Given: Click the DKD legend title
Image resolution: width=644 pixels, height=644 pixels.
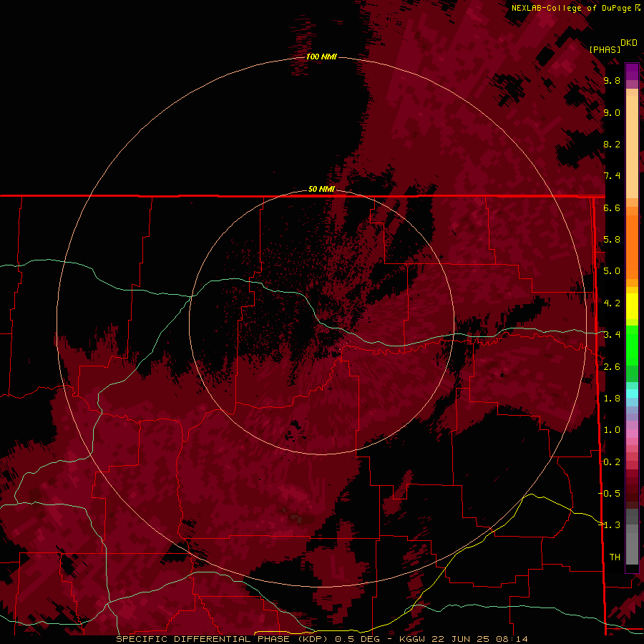Looking at the screenshot, I should [629, 43].
